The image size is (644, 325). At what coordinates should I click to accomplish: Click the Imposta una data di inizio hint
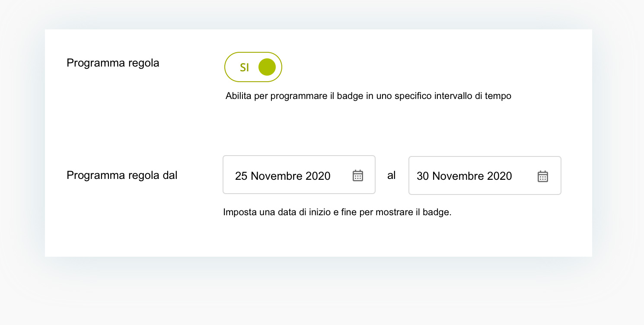click(x=337, y=213)
